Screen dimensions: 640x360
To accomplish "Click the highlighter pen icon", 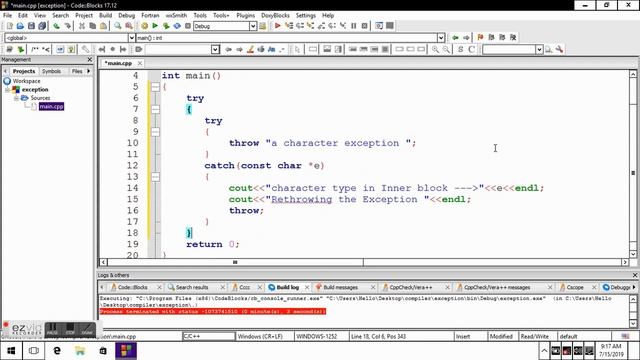I will [x=250, y=49].
